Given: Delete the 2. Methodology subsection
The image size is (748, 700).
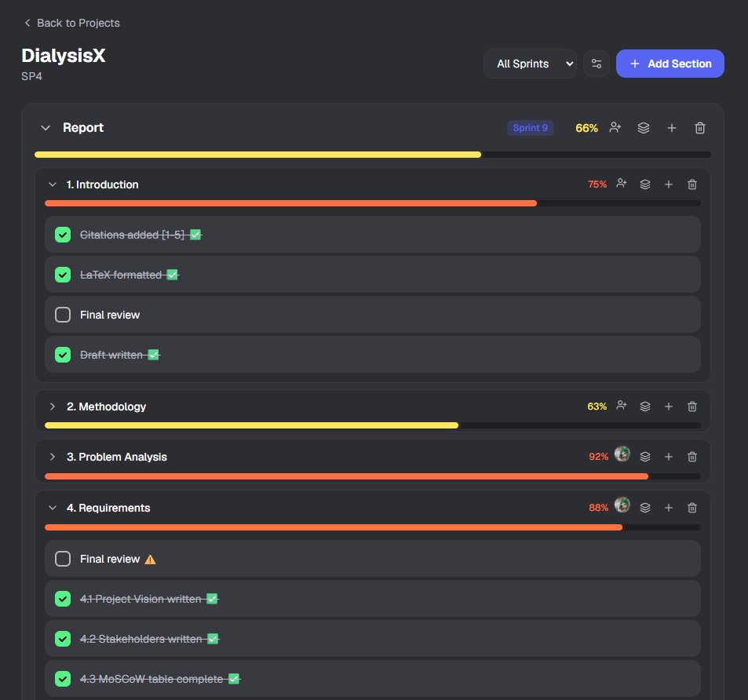Looking at the screenshot, I should [x=692, y=407].
